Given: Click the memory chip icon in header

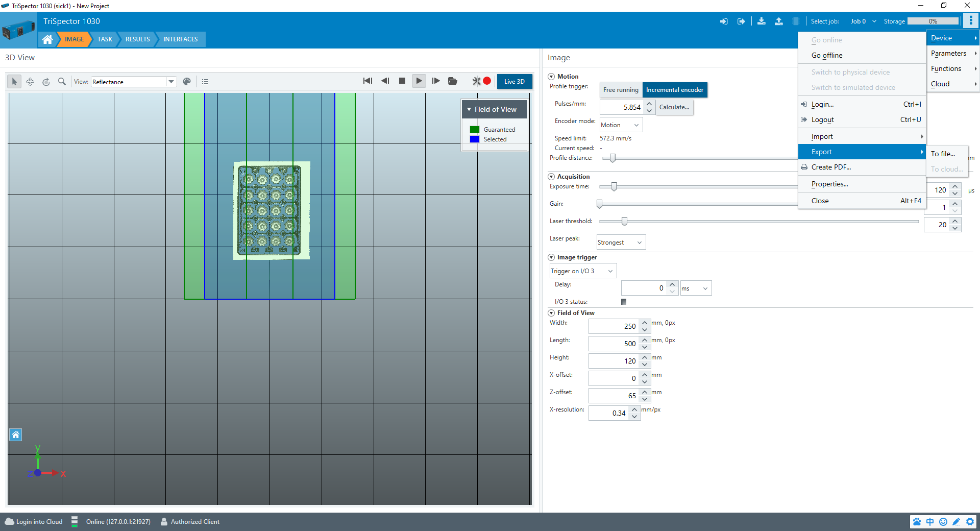Looking at the screenshot, I should click(x=796, y=21).
